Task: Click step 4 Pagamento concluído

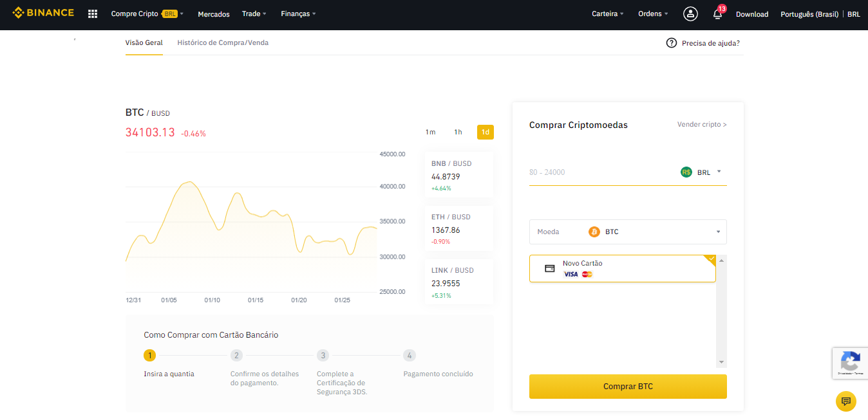Action: click(x=438, y=363)
